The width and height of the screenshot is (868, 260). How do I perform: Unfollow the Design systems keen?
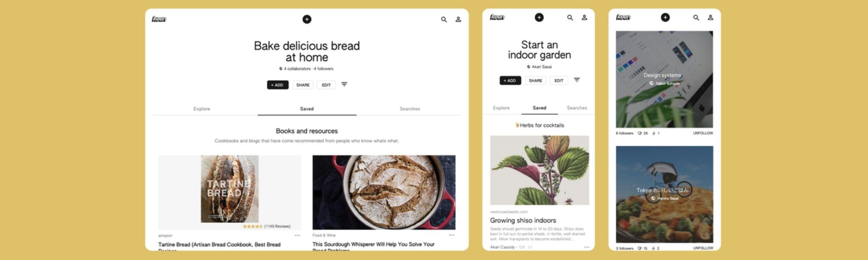coord(703,133)
